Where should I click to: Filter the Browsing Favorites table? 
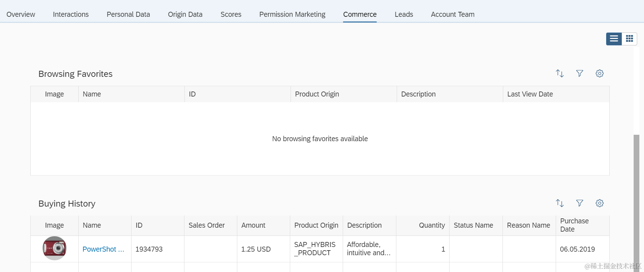(580, 73)
